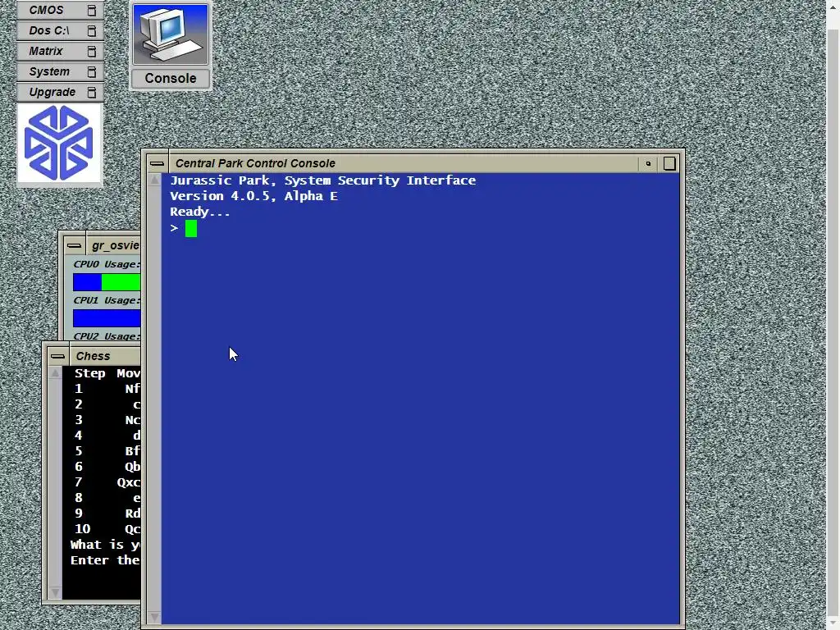Click the 'What is' prompt line in Chess

pyautogui.click(x=105, y=545)
